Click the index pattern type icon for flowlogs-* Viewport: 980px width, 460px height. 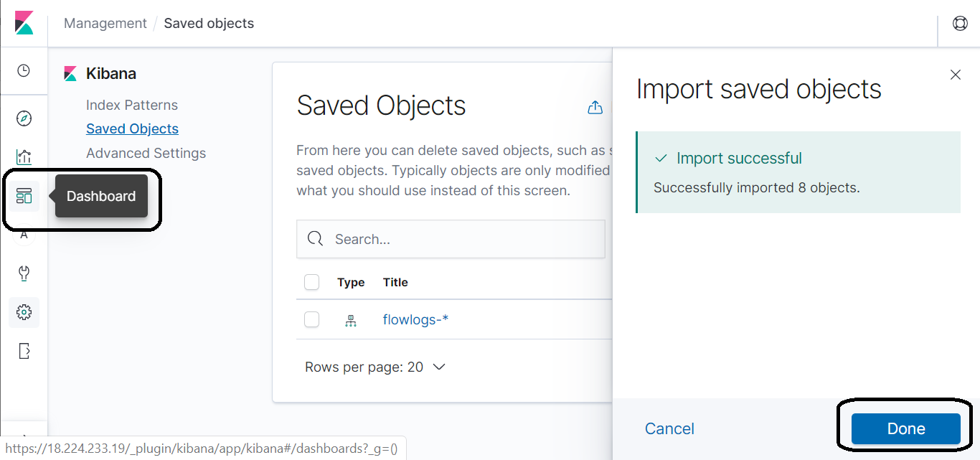click(x=350, y=320)
